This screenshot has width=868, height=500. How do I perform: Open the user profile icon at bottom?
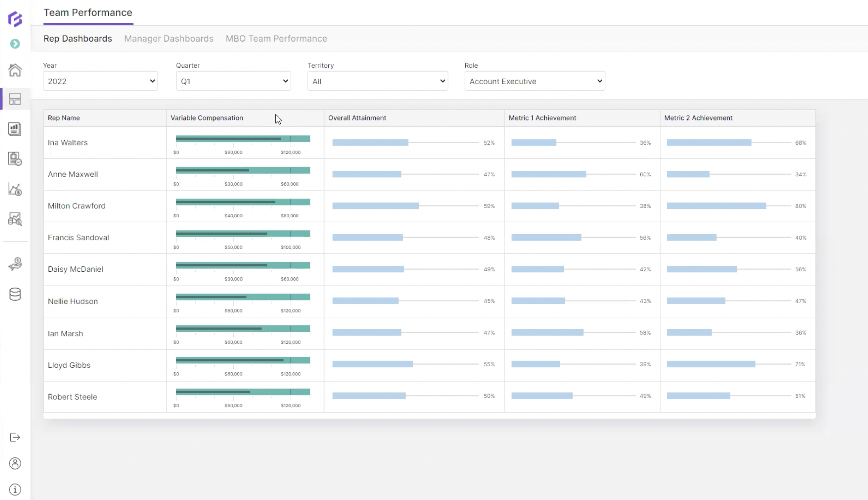click(15, 463)
